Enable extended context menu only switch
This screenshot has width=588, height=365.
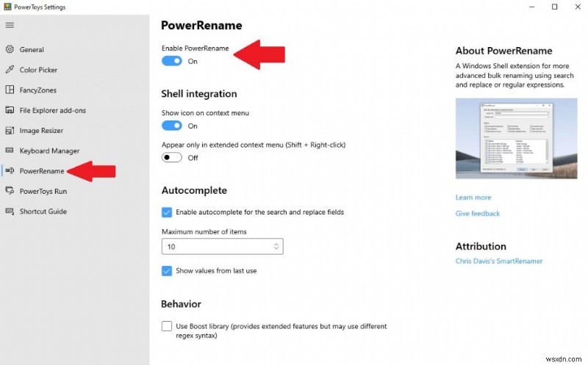tap(172, 158)
